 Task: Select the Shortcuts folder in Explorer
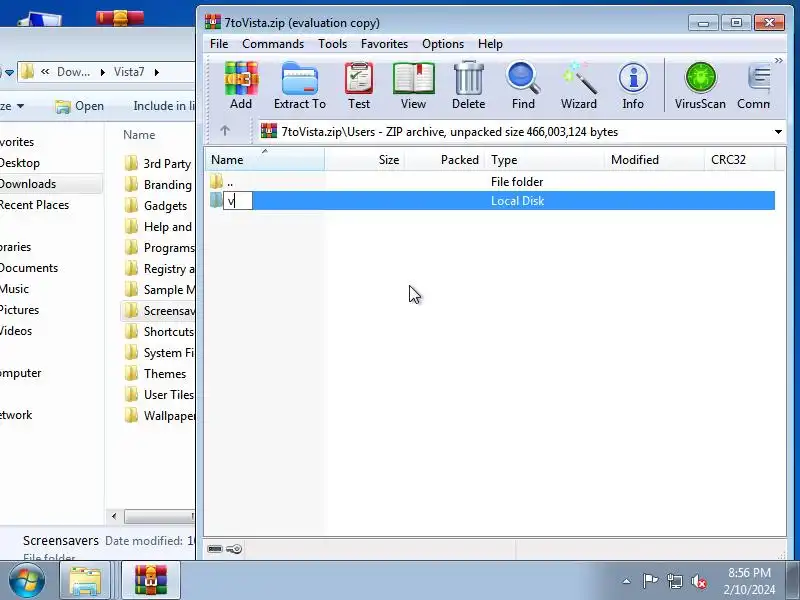click(x=159, y=332)
